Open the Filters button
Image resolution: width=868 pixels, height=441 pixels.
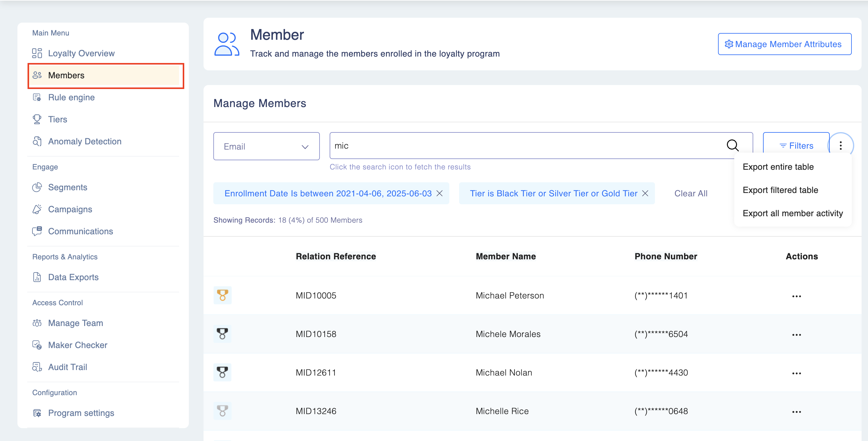pyautogui.click(x=796, y=146)
